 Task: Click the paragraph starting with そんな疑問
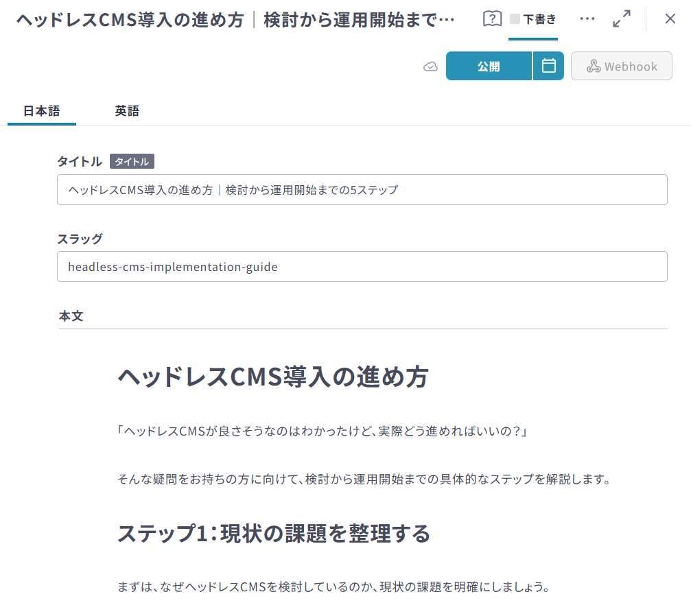tap(364, 479)
